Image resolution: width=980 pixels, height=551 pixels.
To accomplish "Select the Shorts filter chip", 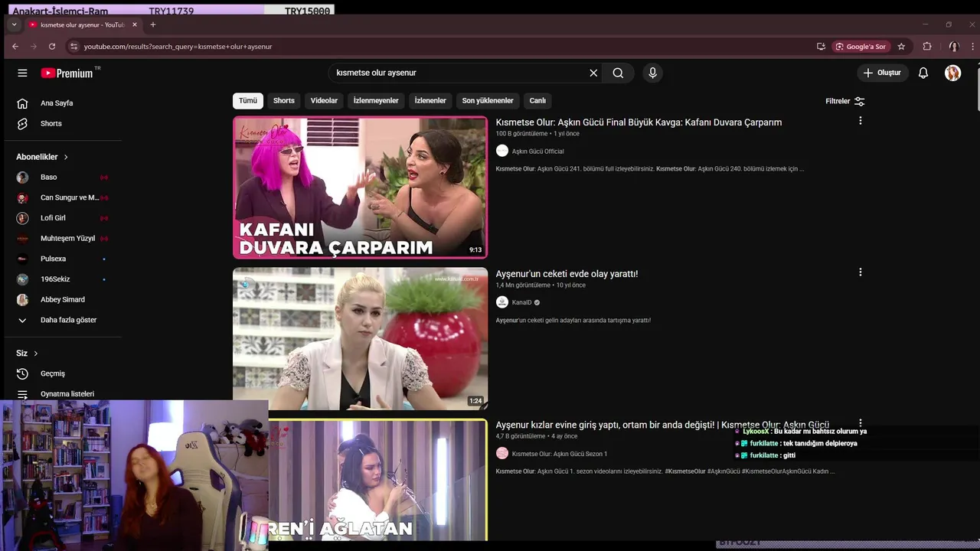I will (284, 100).
